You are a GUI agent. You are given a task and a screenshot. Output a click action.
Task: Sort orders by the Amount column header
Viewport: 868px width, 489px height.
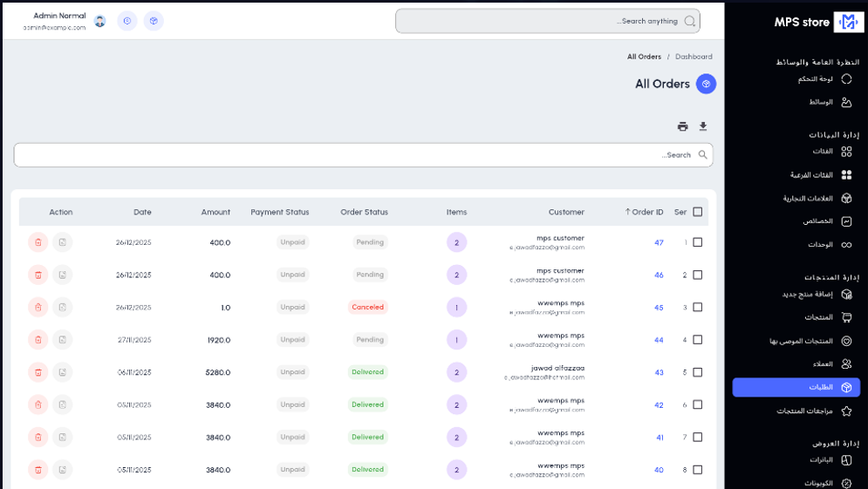(215, 212)
